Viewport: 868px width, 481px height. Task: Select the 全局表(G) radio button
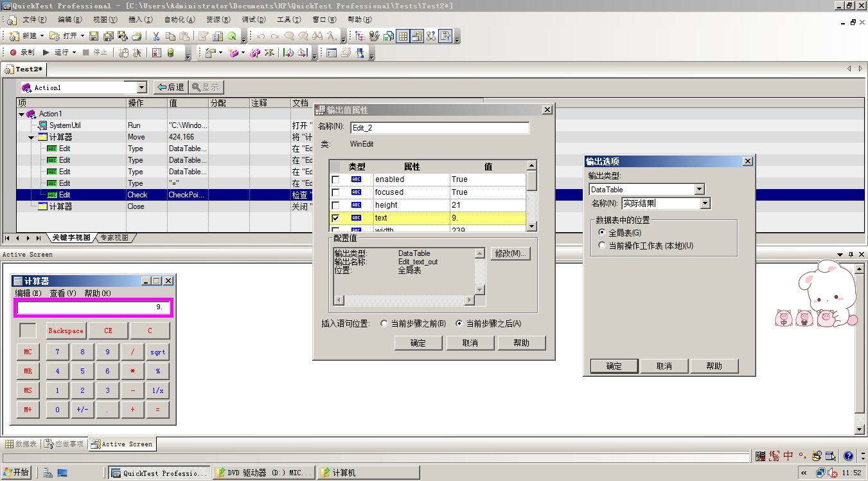tap(602, 232)
